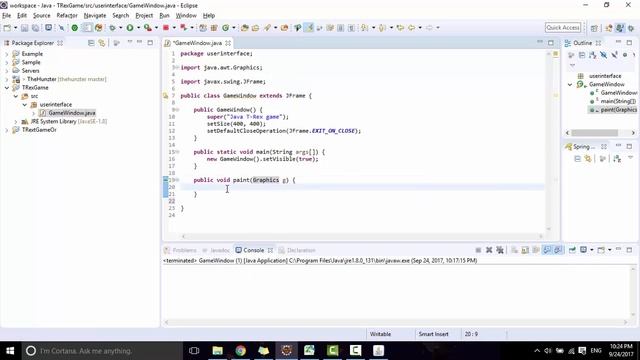The height and width of the screenshot is (360, 640).
Task: Click the Back navigation arrow in toolbar
Action: pos(411,28)
